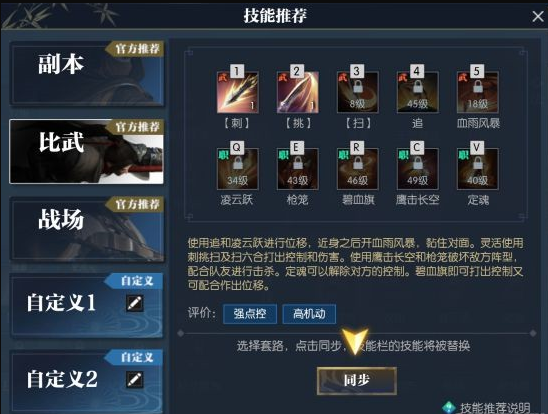Image resolution: width=548 pixels, height=414 pixels.
Task: Choose the 自定义1 custom build slot
Action: (x=87, y=305)
